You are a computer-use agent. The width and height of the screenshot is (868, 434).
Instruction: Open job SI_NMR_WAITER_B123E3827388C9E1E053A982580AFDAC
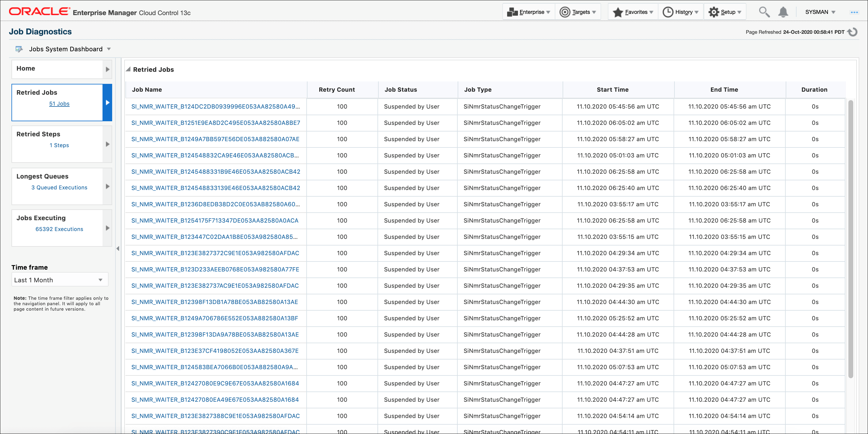(215, 416)
